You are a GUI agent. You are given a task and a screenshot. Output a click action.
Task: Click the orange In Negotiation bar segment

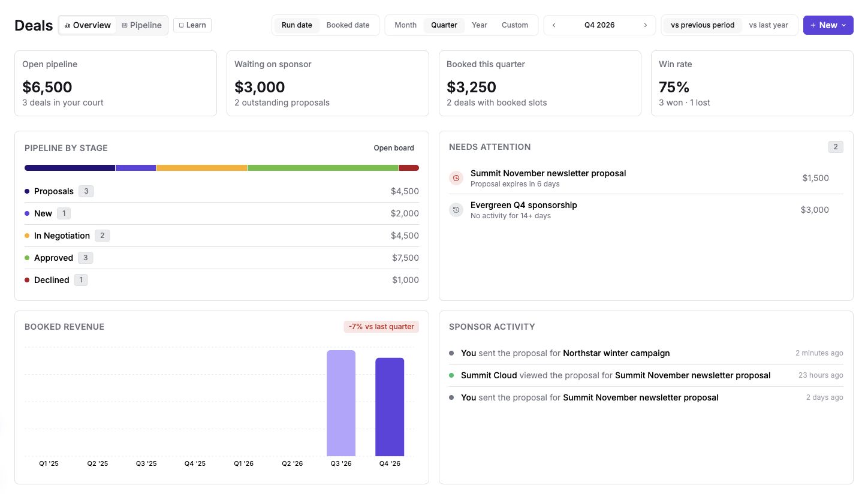click(201, 168)
